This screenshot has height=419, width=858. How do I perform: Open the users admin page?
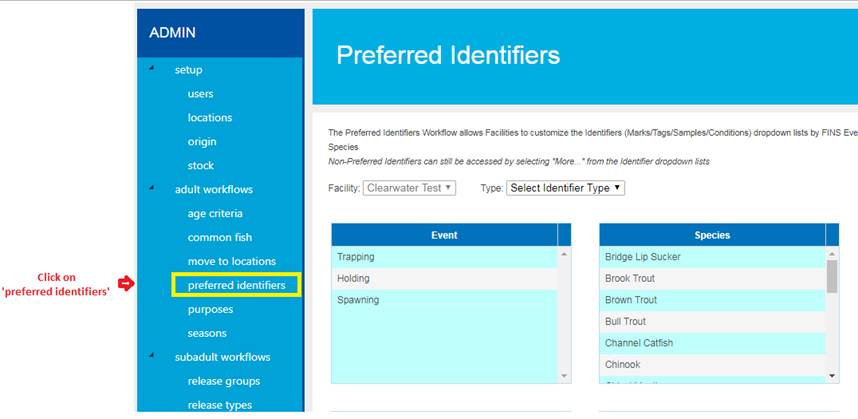[x=200, y=94]
